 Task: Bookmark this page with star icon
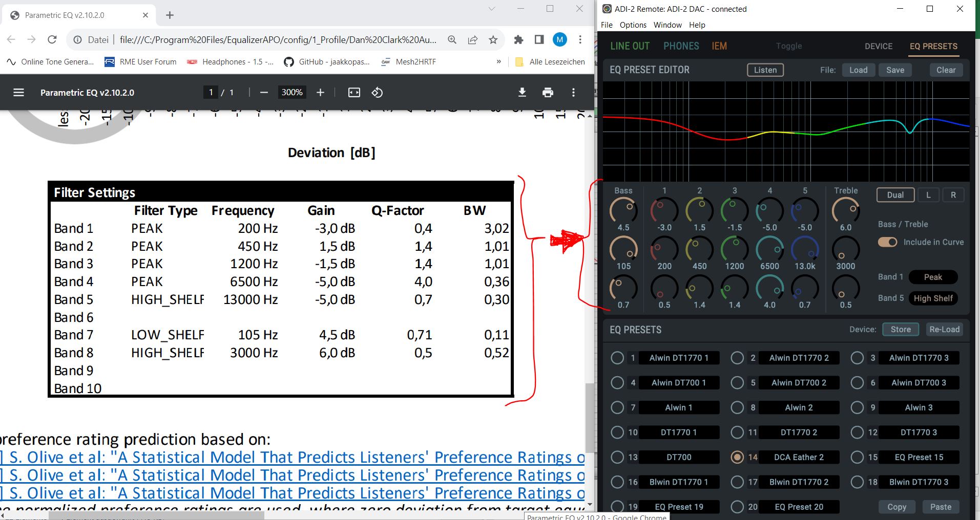pos(493,39)
